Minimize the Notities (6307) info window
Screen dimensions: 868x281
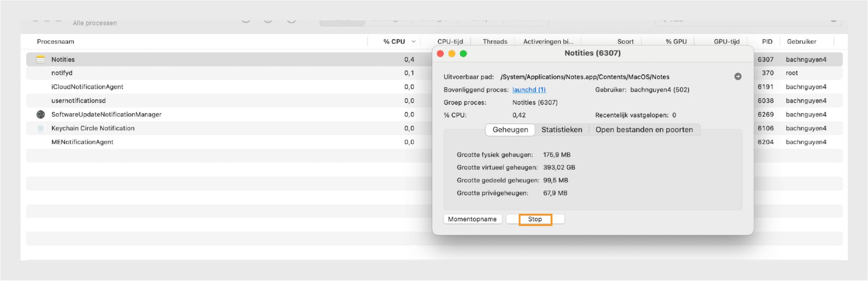(x=452, y=54)
